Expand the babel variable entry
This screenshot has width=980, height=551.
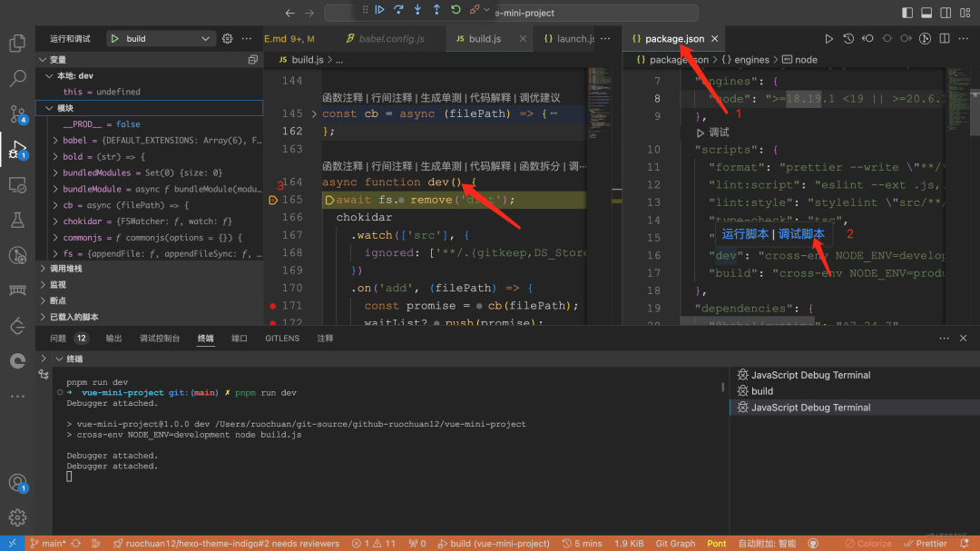pyautogui.click(x=55, y=140)
